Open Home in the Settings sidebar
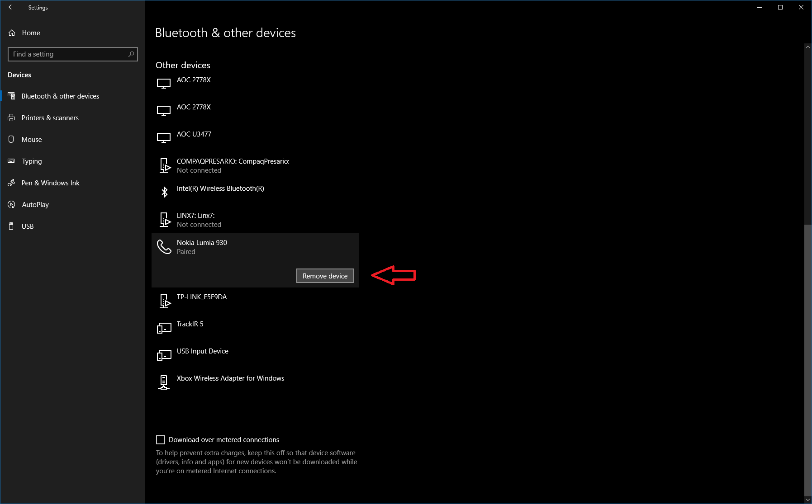Screen dimensions: 812x504 (x=72, y=33)
